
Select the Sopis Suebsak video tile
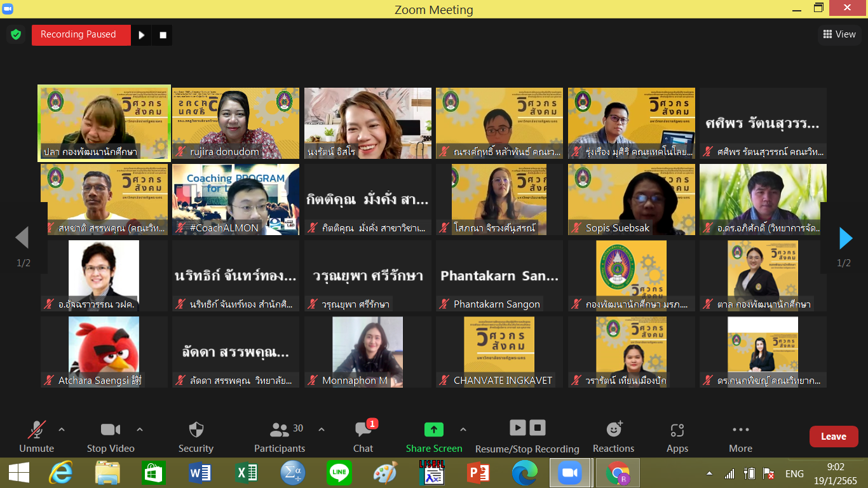pyautogui.click(x=631, y=200)
